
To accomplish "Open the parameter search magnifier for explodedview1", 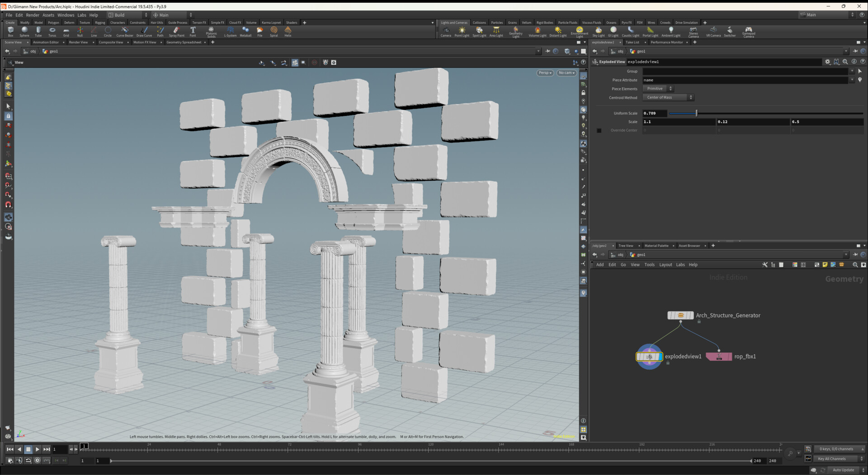I will pyautogui.click(x=845, y=62).
